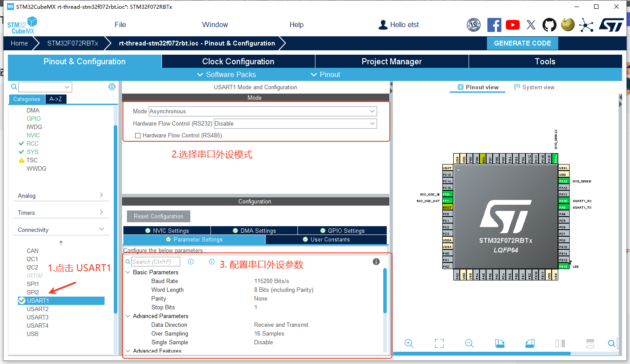
Task: Open the YouTube link icon
Action: (x=513, y=25)
